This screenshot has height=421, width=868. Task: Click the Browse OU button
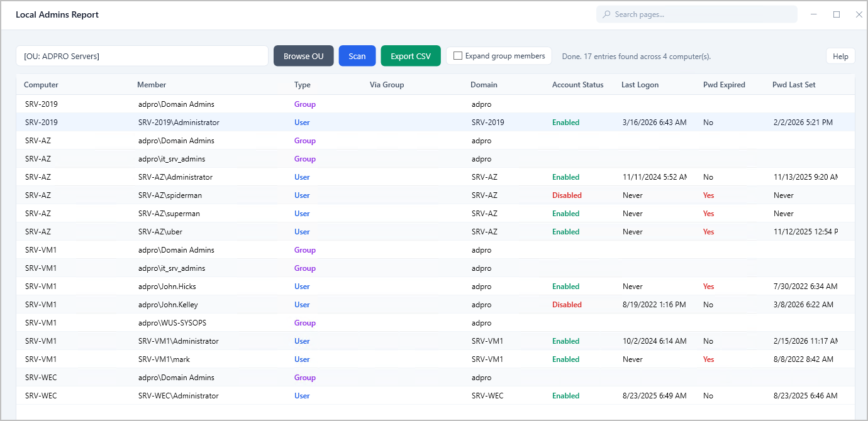[303, 56]
